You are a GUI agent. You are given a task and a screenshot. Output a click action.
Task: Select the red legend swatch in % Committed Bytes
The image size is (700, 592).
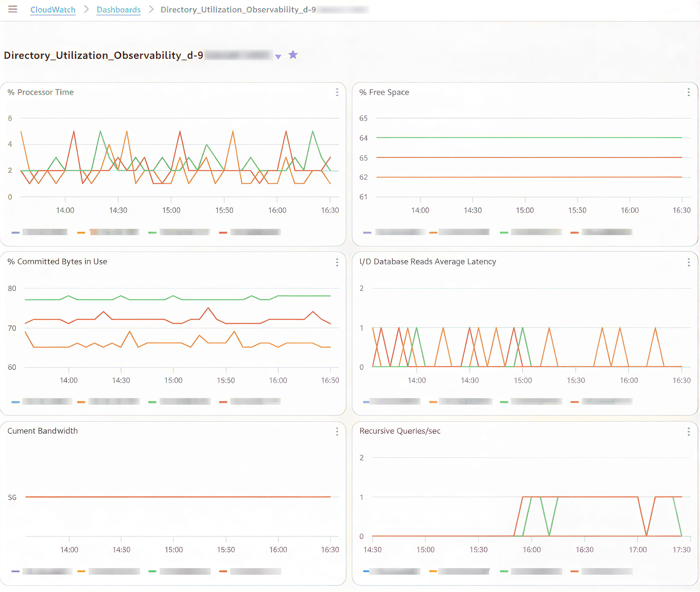point(223,401)
